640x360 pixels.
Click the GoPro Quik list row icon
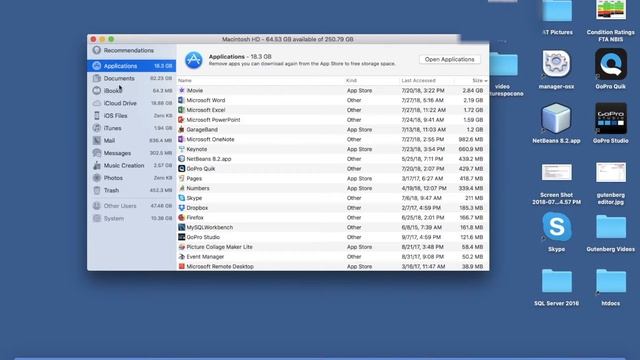tap(182, 169)
